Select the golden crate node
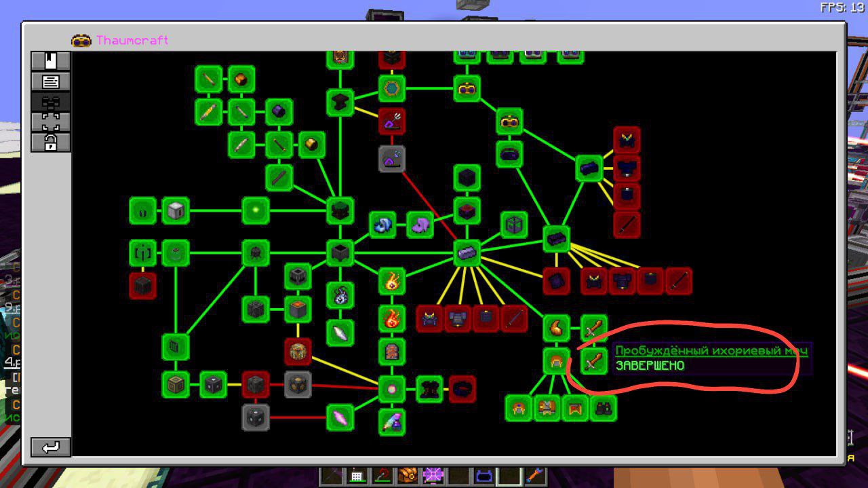This screenshot has height=488, width=868. 176,384
